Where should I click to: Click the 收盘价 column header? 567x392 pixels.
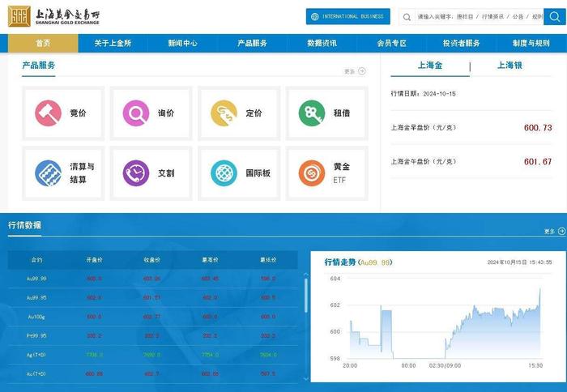click(152, 260)
